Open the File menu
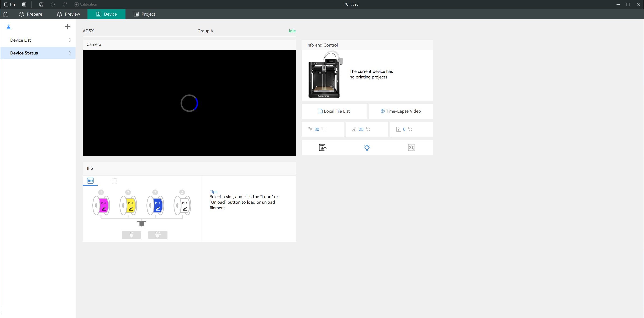Viewport: 644px width, 318px height. [x=10, y=4]
